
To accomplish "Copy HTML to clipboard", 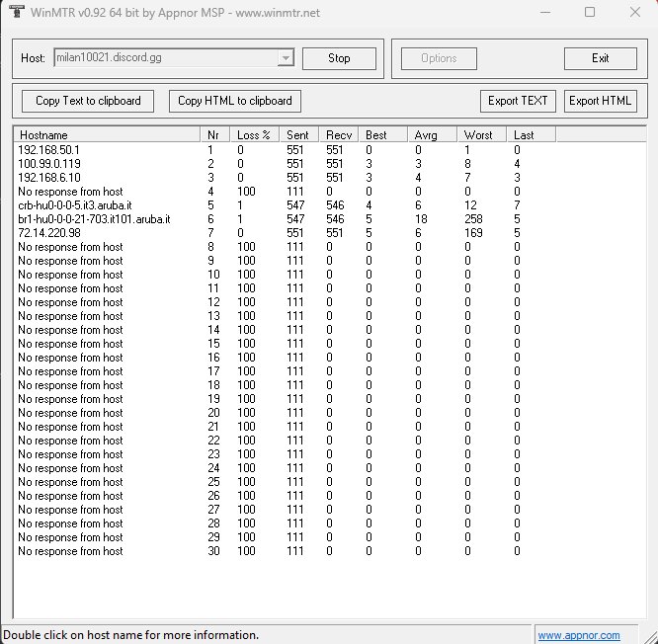I will pos(234,101).
